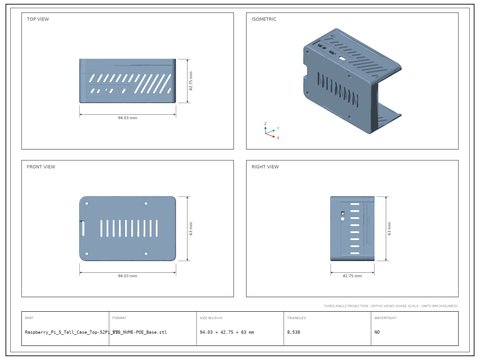Select the isometric 3D case rendering
This screenshot has height=360, width=480.
click(352, 81)
